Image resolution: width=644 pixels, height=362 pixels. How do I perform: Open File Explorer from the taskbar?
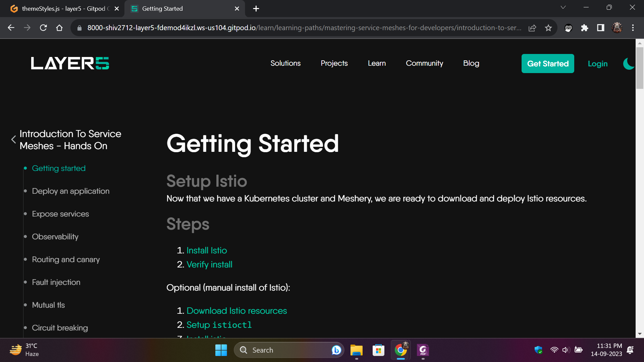356,350
